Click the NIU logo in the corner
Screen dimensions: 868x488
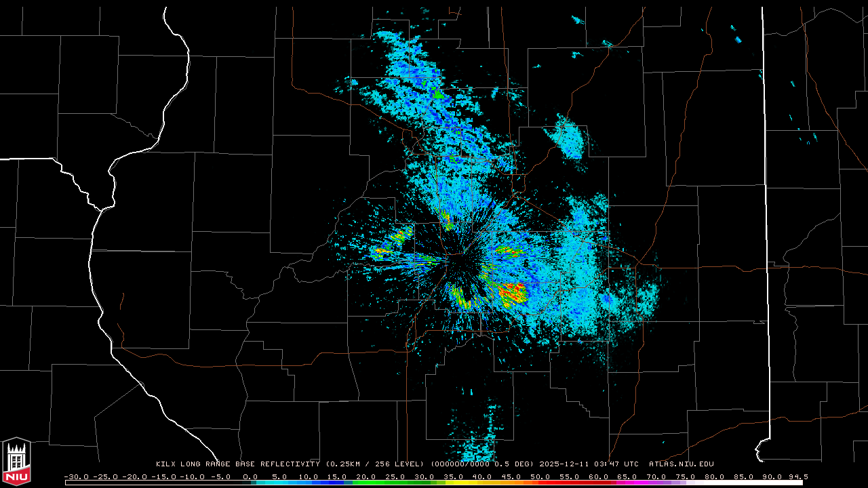[x=16, y=462]
